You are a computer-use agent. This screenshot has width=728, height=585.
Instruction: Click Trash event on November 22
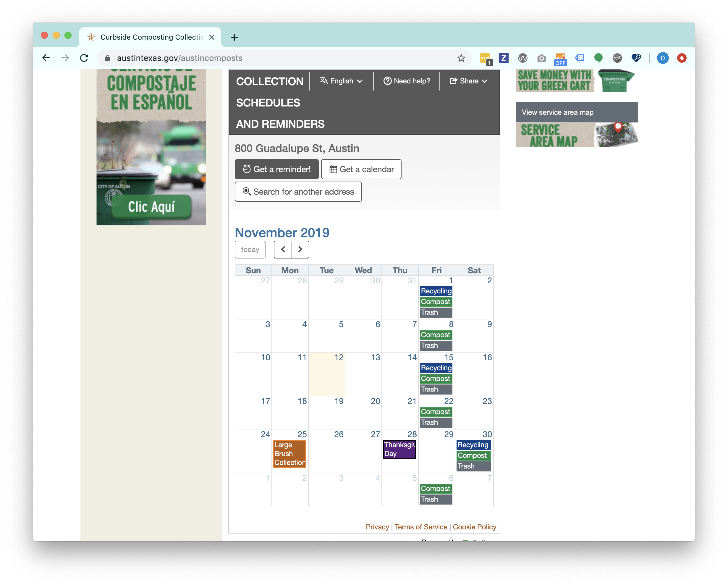tap(436, 423)
